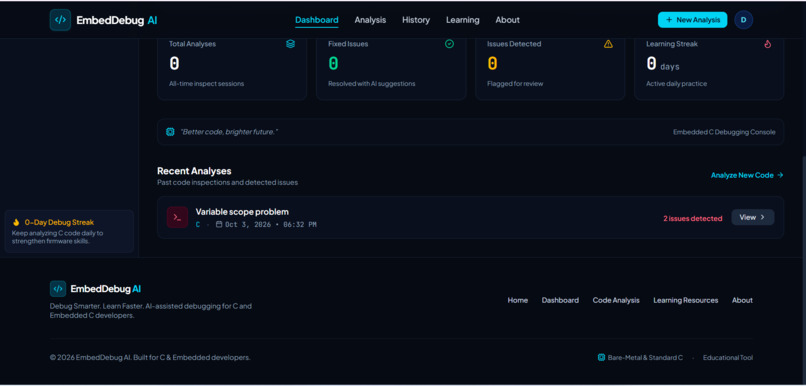
Task: Click the red terminal icon for Variable scope problem
Action: [x=177, y=217]
